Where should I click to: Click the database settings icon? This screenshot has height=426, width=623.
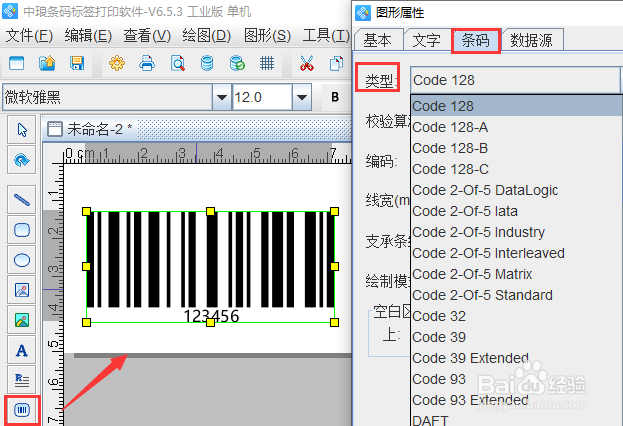(207, 63)
